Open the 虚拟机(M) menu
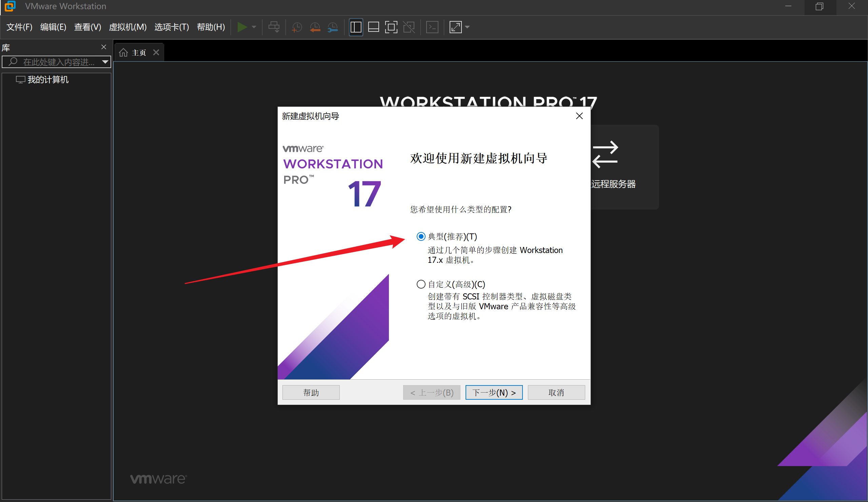 click(x=127, y=27)
